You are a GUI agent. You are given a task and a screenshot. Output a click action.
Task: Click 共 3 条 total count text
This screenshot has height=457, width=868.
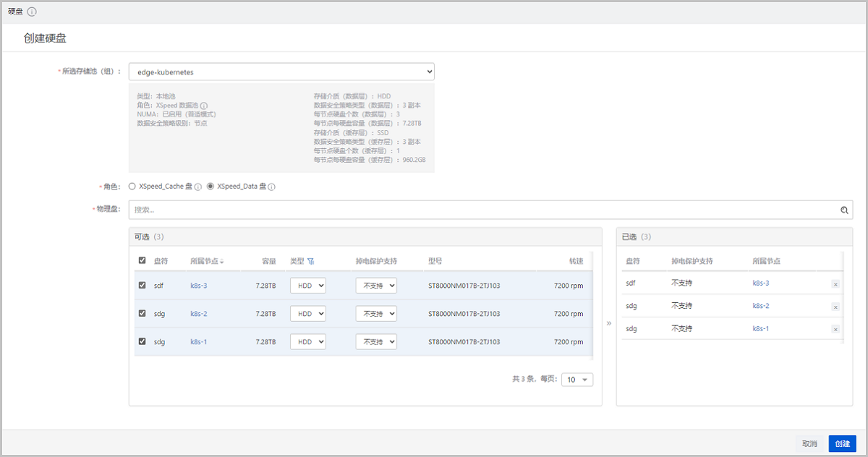point(522,380)
